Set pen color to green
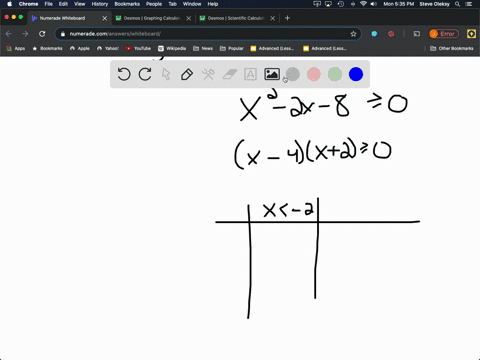 pyautogui.click(x=335, y=74)
